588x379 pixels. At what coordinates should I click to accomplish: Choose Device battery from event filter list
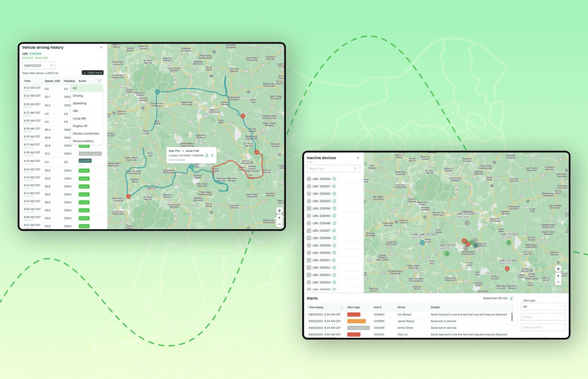[x=83, y=141]
